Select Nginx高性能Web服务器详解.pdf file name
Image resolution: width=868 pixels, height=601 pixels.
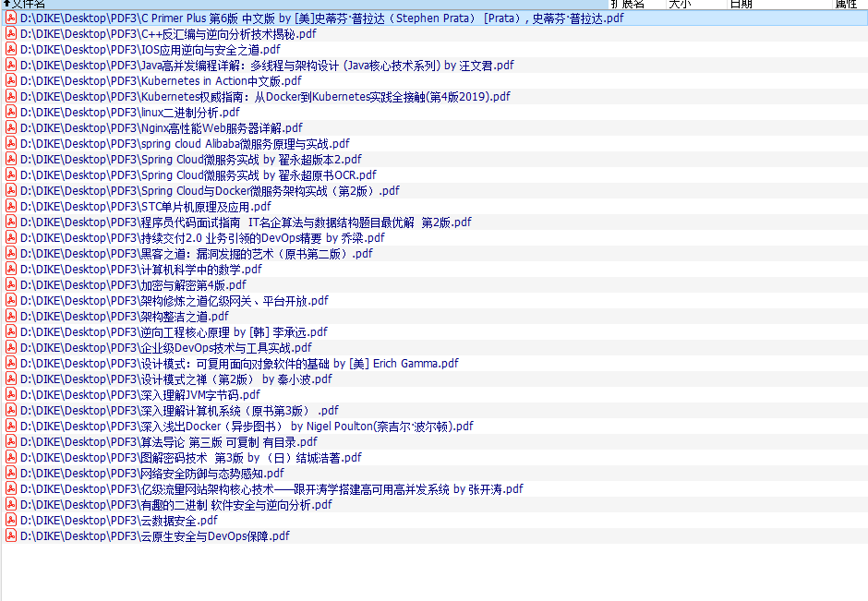pos(162,127)
